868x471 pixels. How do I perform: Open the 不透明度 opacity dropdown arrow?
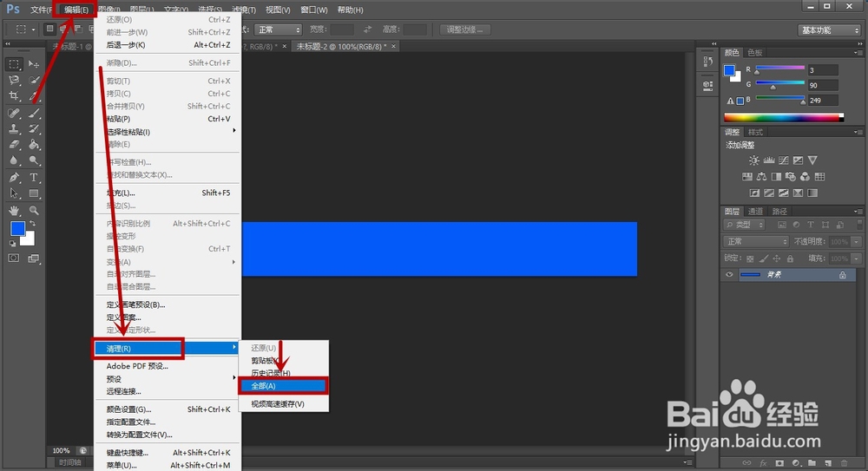pyautogui.click(x=857, y=242)
